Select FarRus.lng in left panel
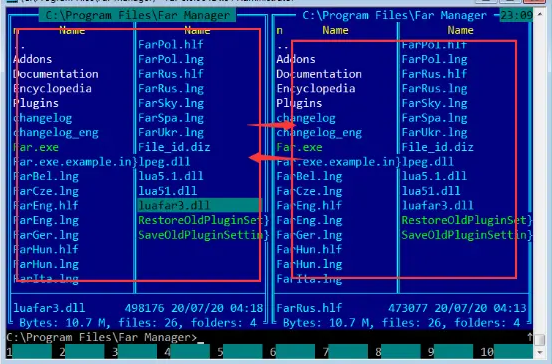The height and width of the screenshot is (364, 552). (x=171, y=89)
